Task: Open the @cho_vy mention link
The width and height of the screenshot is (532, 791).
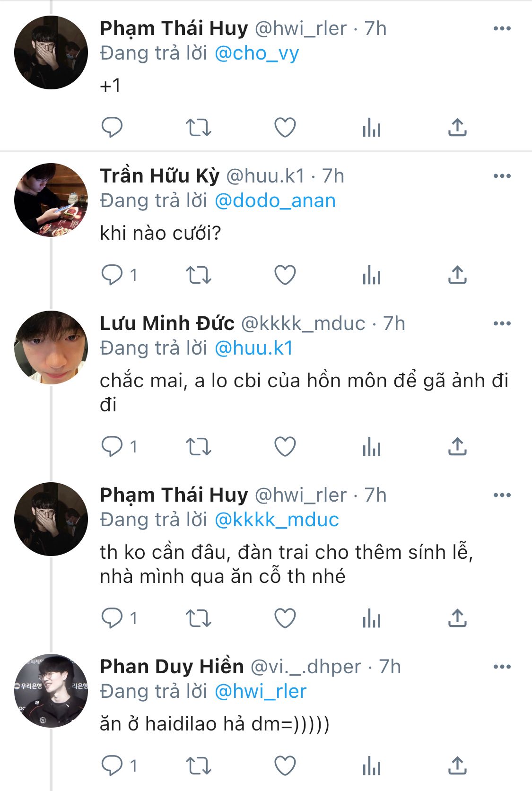Action: [x=257, y=53]
